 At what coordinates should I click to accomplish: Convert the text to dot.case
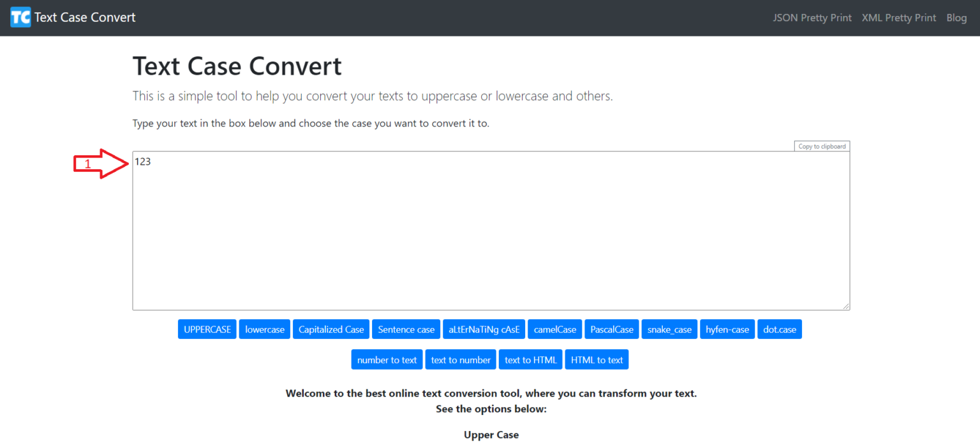pos(780,329)
